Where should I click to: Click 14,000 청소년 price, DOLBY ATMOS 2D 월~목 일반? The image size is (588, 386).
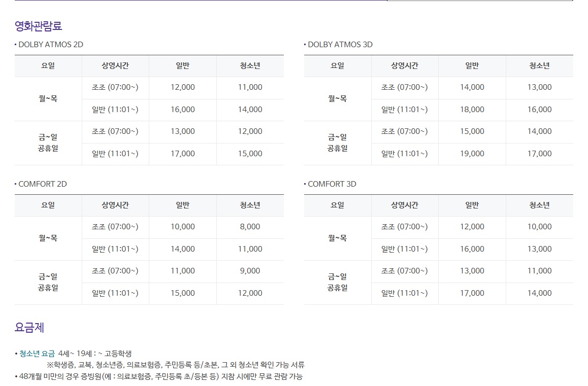click(x=250, y=110)
